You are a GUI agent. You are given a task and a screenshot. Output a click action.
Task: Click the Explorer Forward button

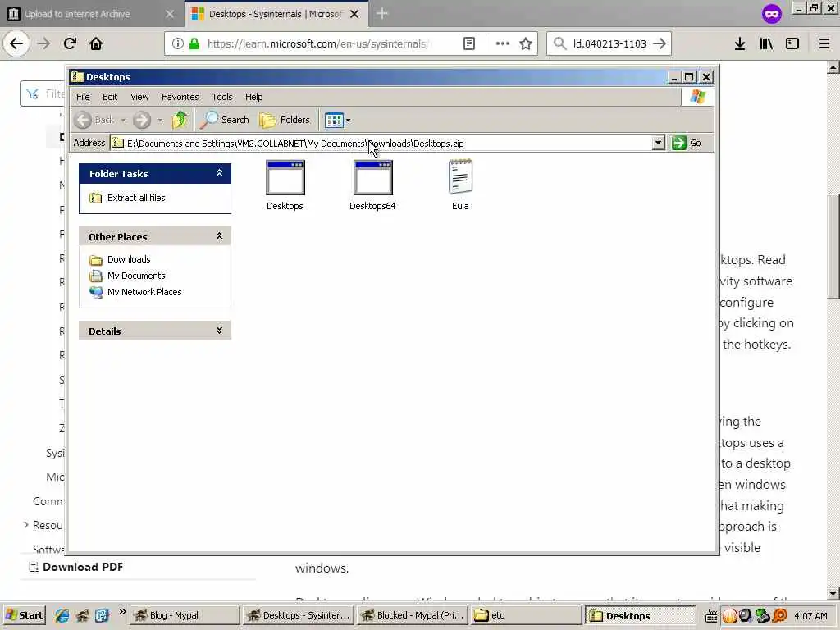tap(142, 120)
